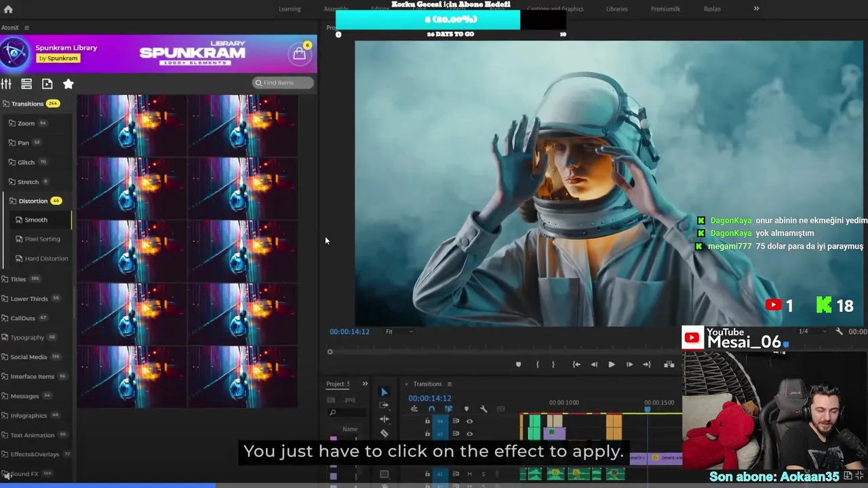Go to Out point button
This screenshot has width=868, height=488.
point(646,365)
